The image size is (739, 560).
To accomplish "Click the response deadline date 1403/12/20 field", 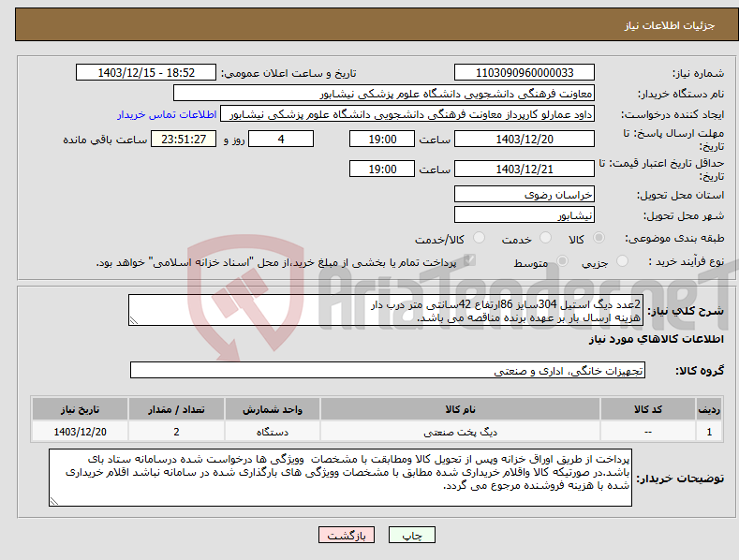I will tap(525, 139).
